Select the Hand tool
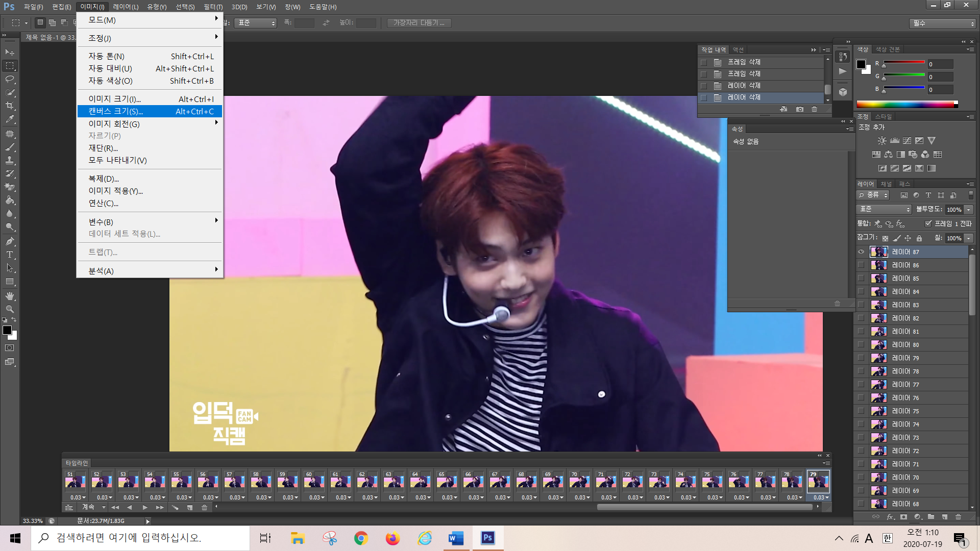This screenshot has width=980, height=551. coord(10,296)
